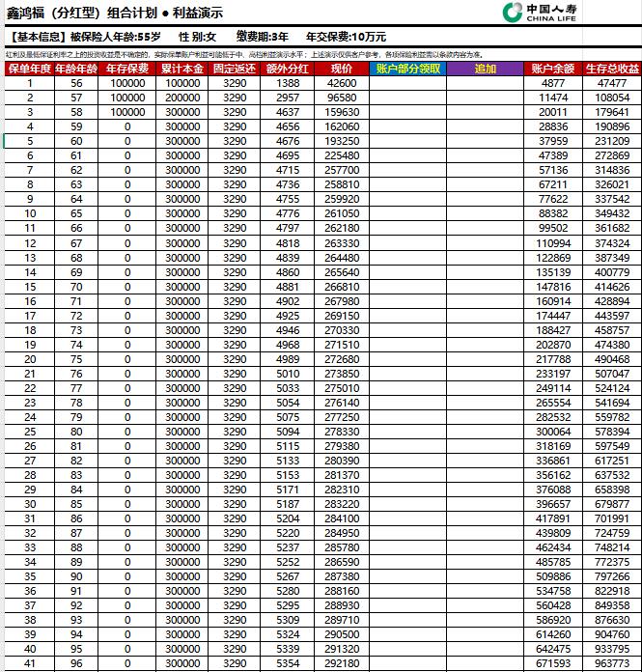The image size is (642, 672).
Task: Select the 年交保费:10万元 field
Action: pos(346,37)
